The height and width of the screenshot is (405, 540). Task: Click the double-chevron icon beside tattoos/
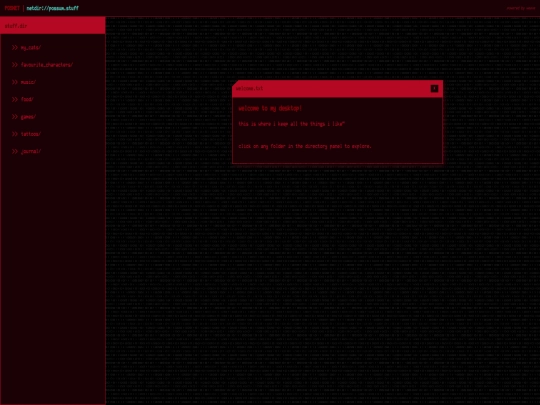[15, 134]
